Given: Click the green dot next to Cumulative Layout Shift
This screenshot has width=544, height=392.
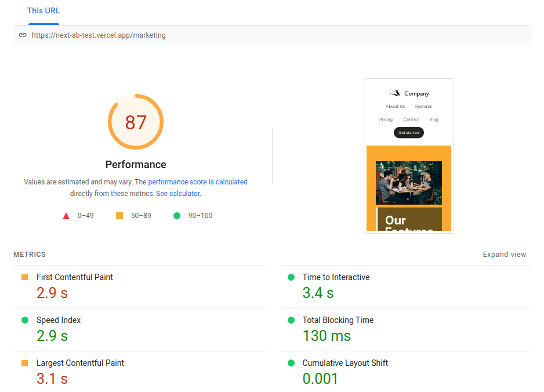Looking at the screenshot, I should (291, 363).
